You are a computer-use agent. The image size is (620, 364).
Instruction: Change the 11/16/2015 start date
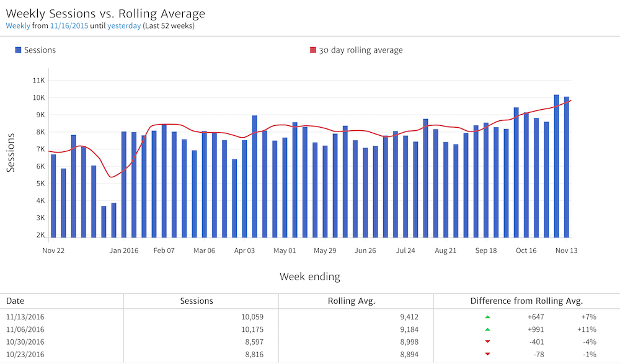(x=69, y=26)
